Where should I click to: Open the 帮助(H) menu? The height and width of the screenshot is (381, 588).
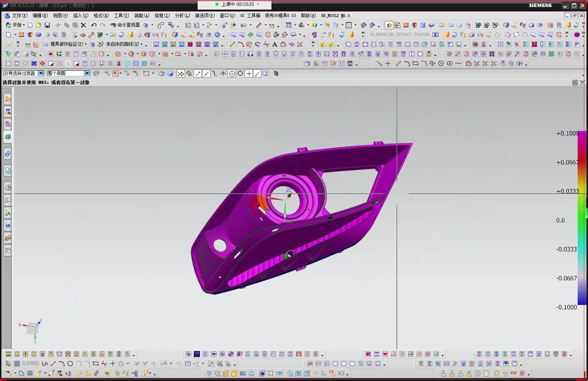308,16
